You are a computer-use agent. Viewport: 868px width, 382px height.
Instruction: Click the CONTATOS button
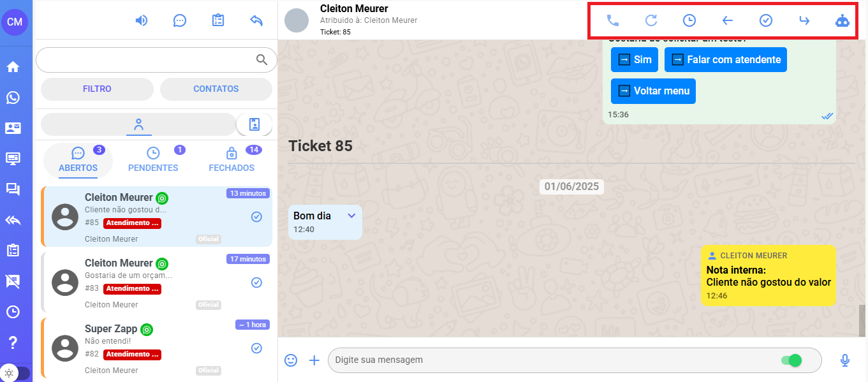tap(216, 89)
